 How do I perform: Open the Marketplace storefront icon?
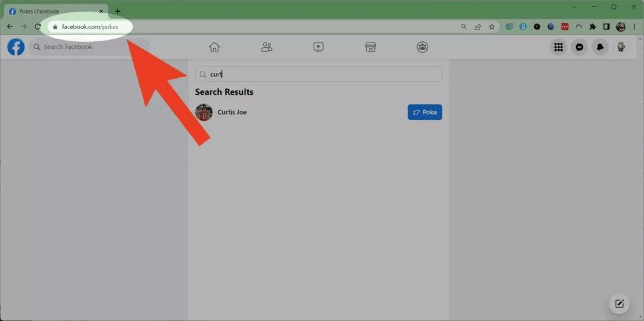point(370,47)
